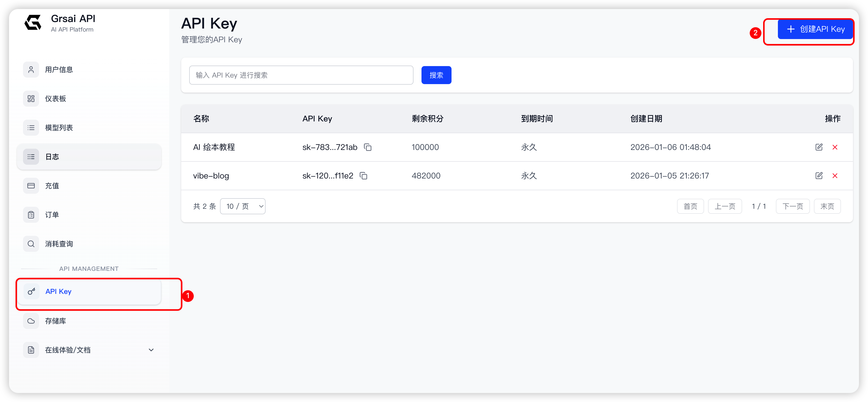Navigate to 存储库 storage section
The height and width of the screenshot is (402, 868).
56,321
